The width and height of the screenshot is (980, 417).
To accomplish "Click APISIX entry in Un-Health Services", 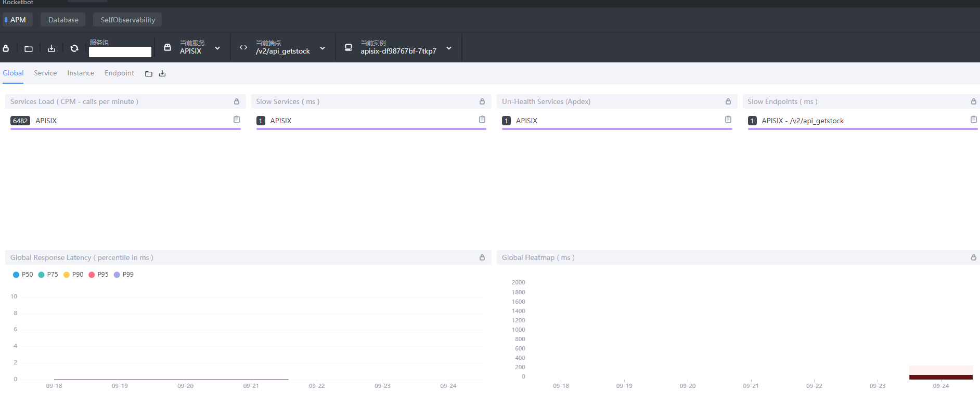I will (526, 121).
